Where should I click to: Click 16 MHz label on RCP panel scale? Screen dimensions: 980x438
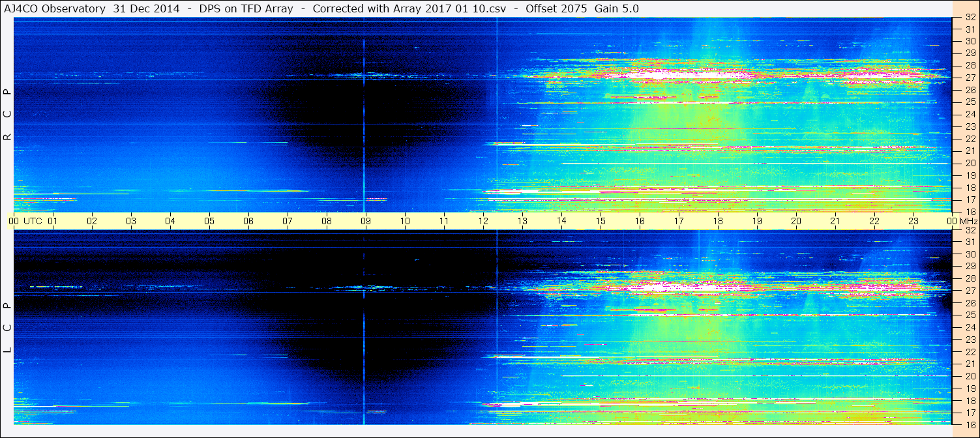pos(970,212)
